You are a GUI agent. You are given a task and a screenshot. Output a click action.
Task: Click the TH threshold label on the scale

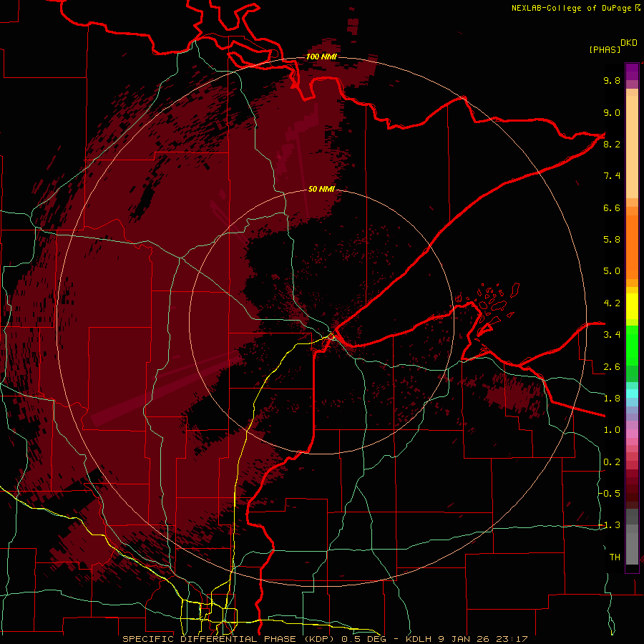pos(615,557)
